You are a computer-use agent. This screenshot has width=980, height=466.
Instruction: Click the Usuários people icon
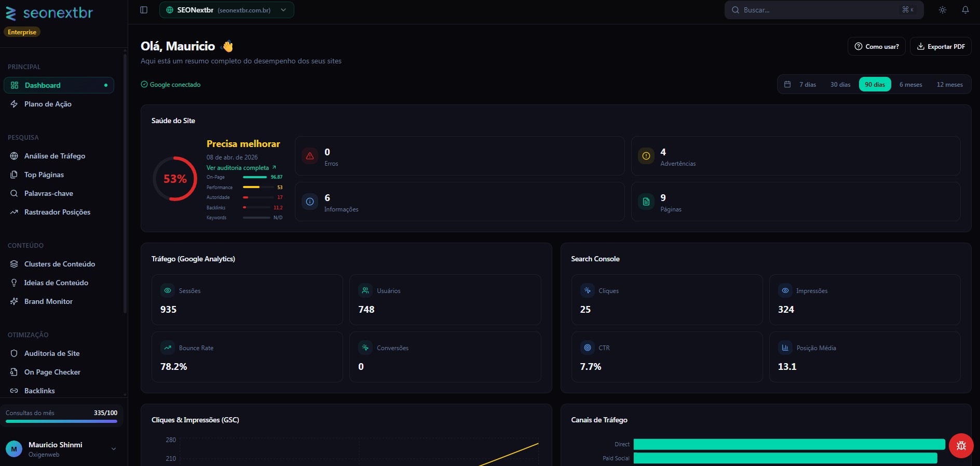point(365,290)
